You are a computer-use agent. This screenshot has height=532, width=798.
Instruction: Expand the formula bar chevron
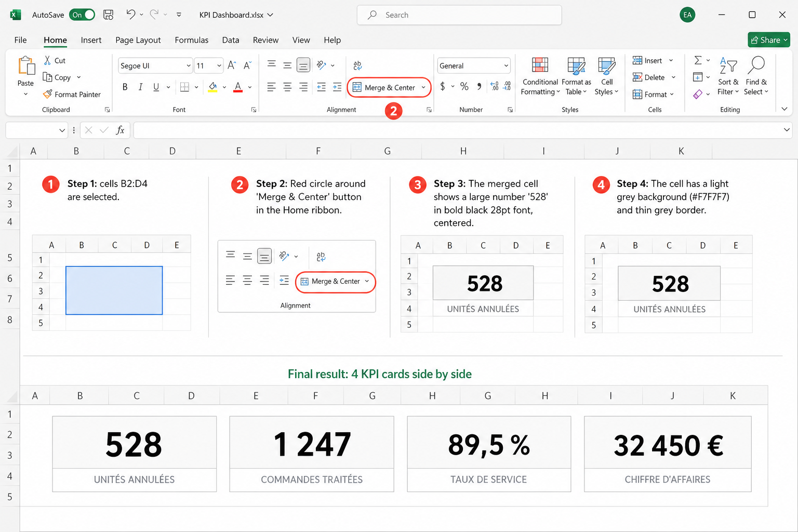pyautogui.click(x=787, y=130)
